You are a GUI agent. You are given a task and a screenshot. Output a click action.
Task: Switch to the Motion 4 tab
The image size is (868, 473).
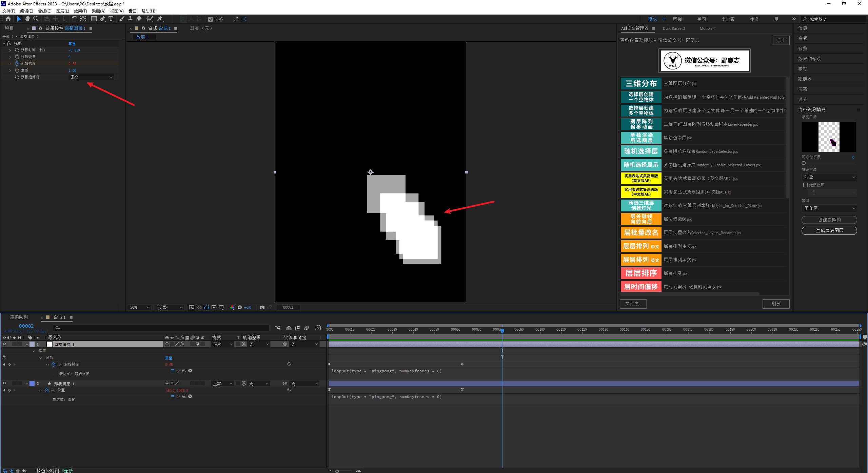pos(707,28)
